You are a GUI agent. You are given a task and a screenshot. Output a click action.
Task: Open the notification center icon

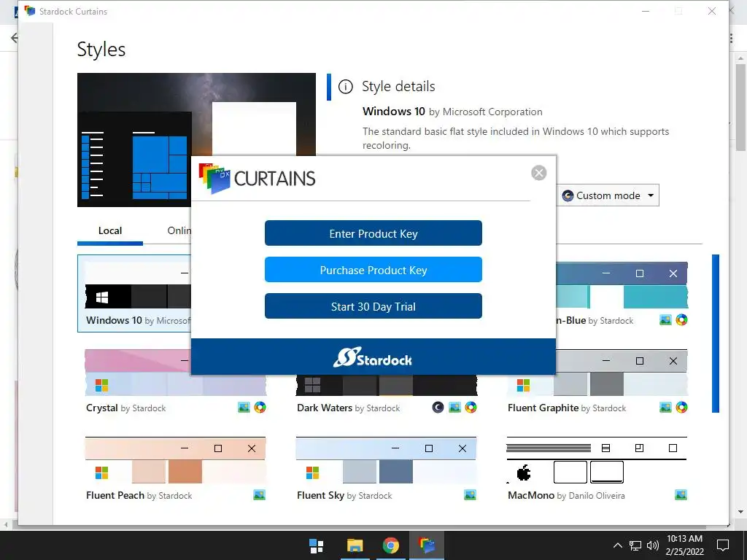click(x=723, y=545)
